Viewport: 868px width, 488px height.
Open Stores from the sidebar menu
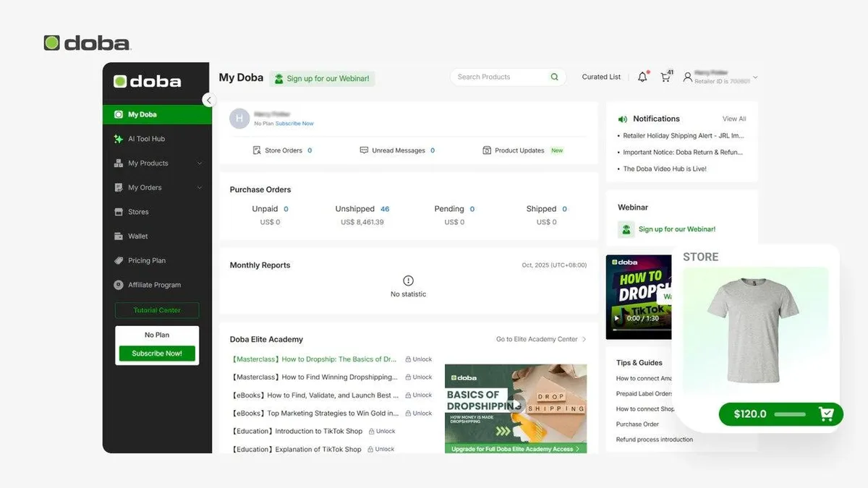point(138,212)
